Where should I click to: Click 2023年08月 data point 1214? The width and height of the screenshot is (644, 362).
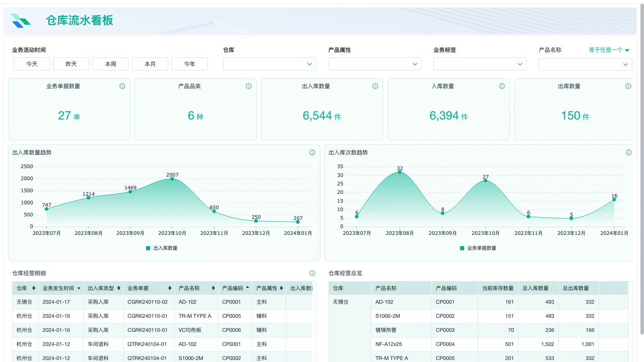pos(89,198)
